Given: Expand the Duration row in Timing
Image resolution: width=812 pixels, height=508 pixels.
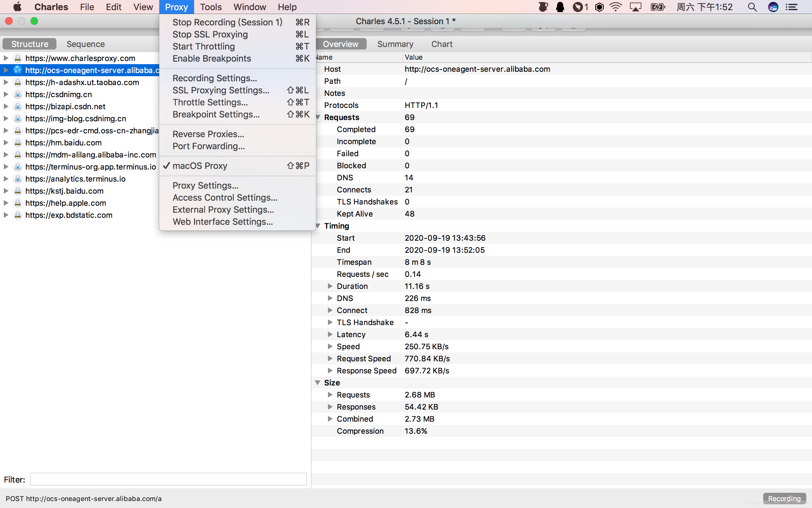Looking at the screenshot, I should click(330, 286).
